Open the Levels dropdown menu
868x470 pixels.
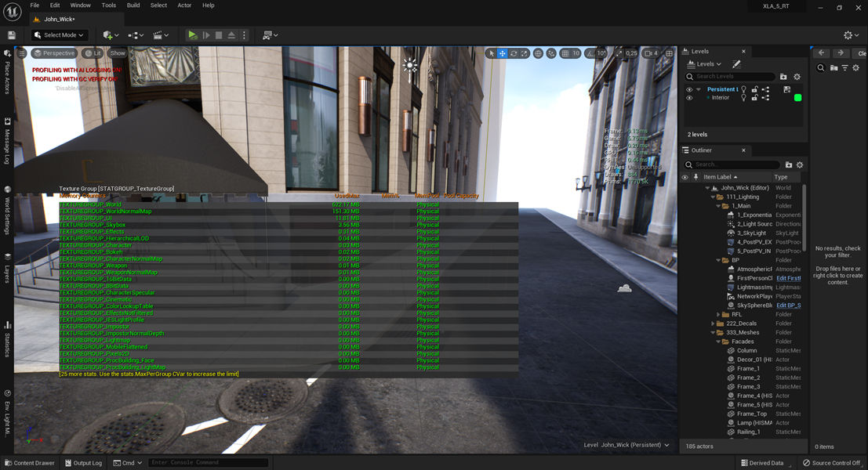pos(704,64)
